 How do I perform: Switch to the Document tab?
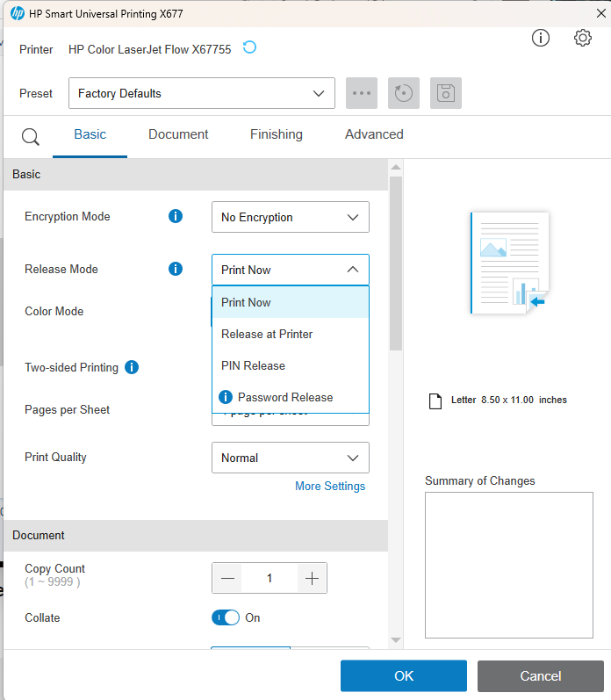[178, 134]
